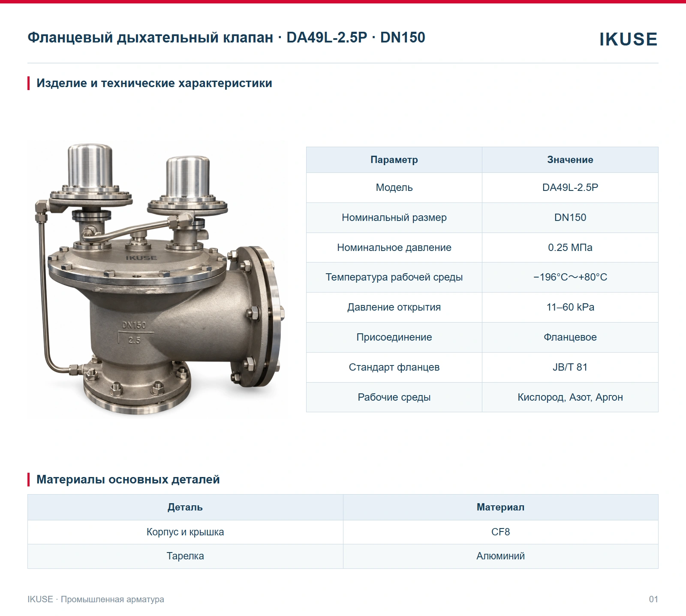
Task: Select the 'Фланцевое' value
Action: click(570, 337)
